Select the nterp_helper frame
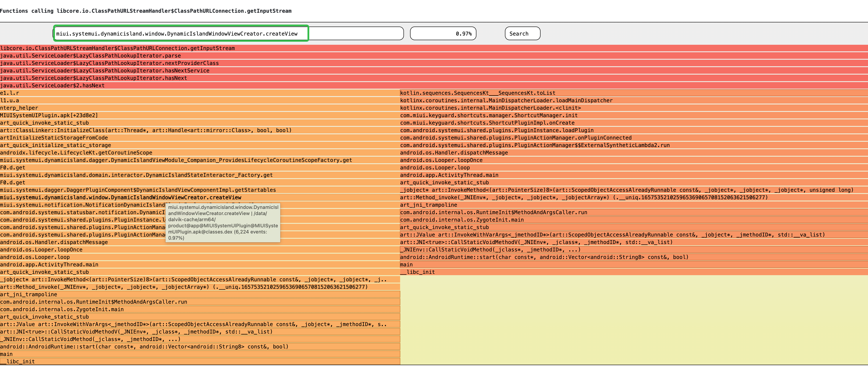The height and width of the screenshot is (366, 868). (200, 108)
